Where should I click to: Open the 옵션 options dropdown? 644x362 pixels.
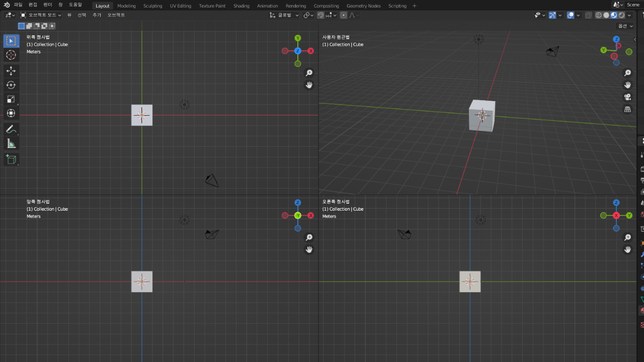pos(625,26)
